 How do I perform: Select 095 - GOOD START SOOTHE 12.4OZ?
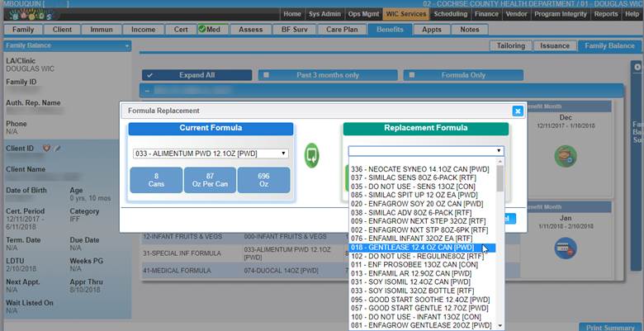tap(422, 300)
